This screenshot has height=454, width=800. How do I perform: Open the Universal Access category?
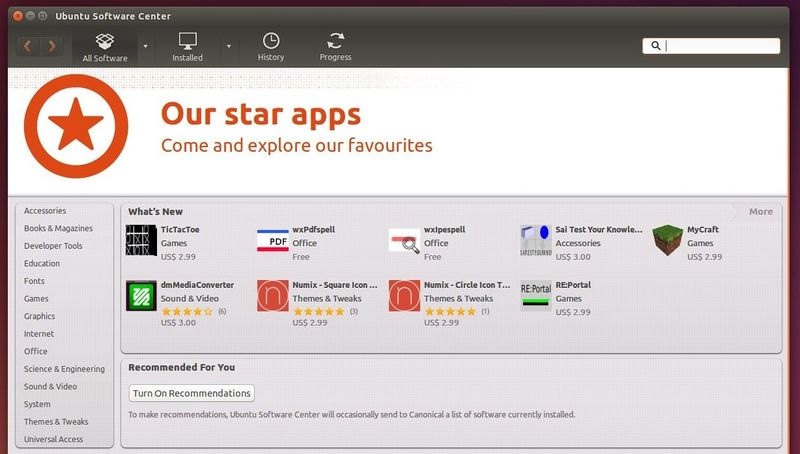54,439
